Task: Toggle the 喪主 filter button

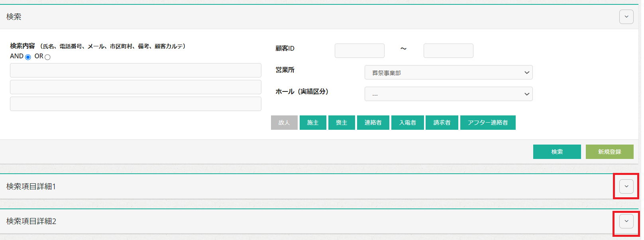Action: (342, 123)
